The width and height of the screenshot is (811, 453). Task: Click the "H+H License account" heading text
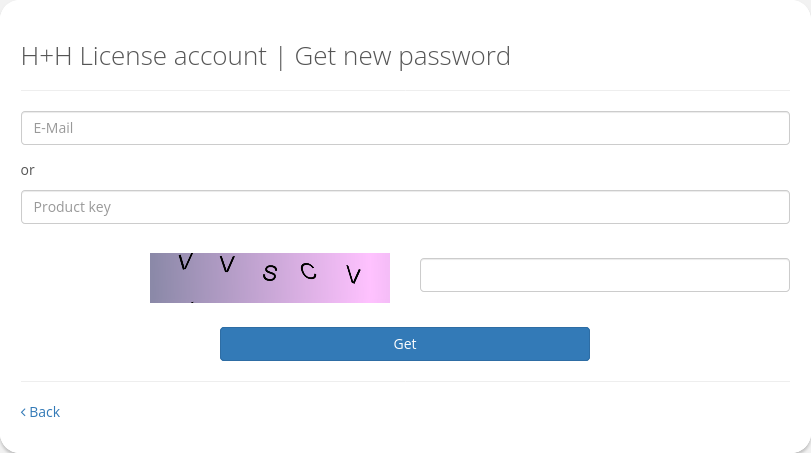point(144,56)
